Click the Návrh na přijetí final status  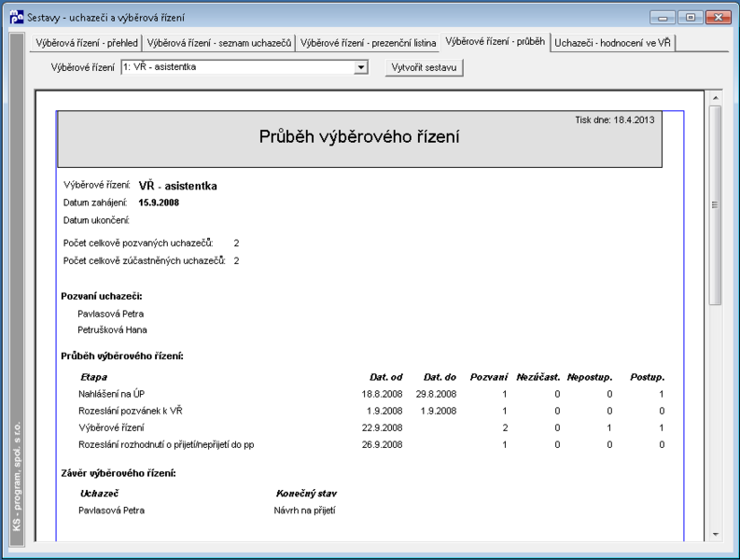click(305, 511)
